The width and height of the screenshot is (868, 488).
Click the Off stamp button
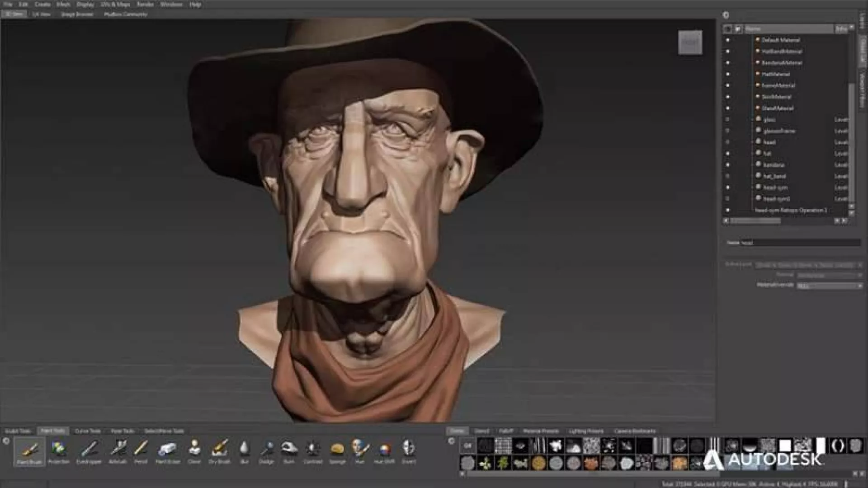point(467,446)
